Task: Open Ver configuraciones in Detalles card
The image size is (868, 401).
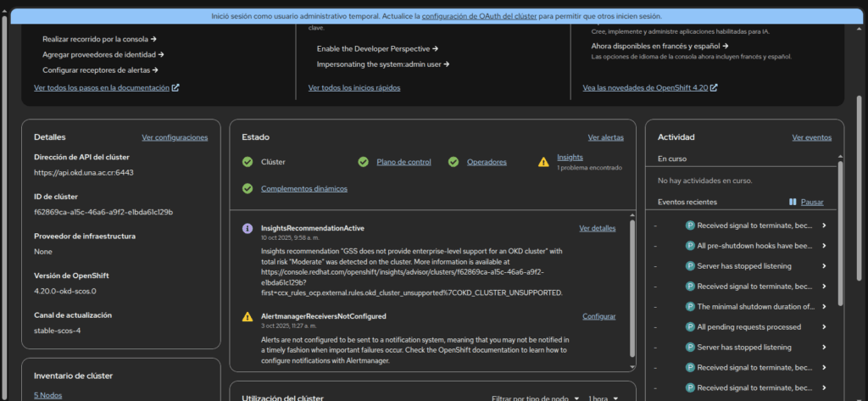Action: pyautogui.click(x=175, y=137)
